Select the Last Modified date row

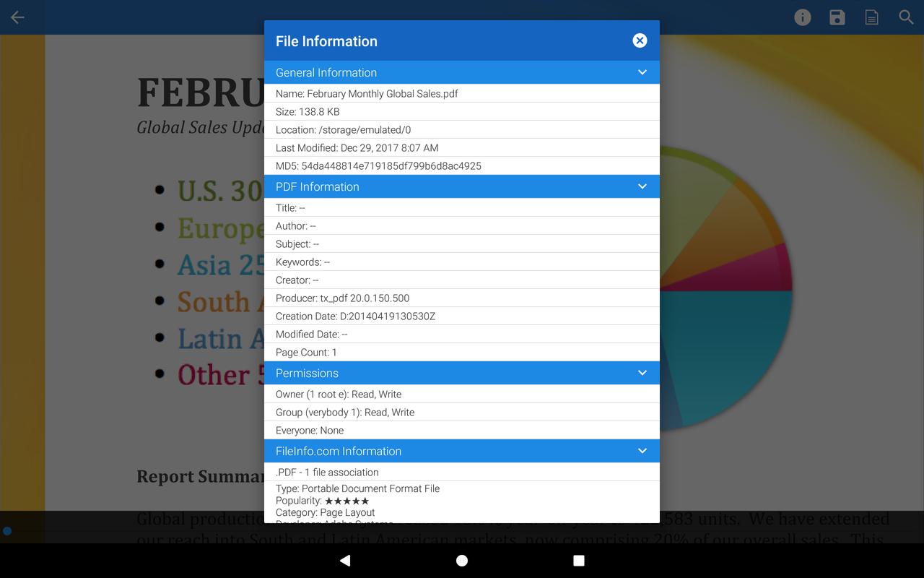(x=462, y=147)
